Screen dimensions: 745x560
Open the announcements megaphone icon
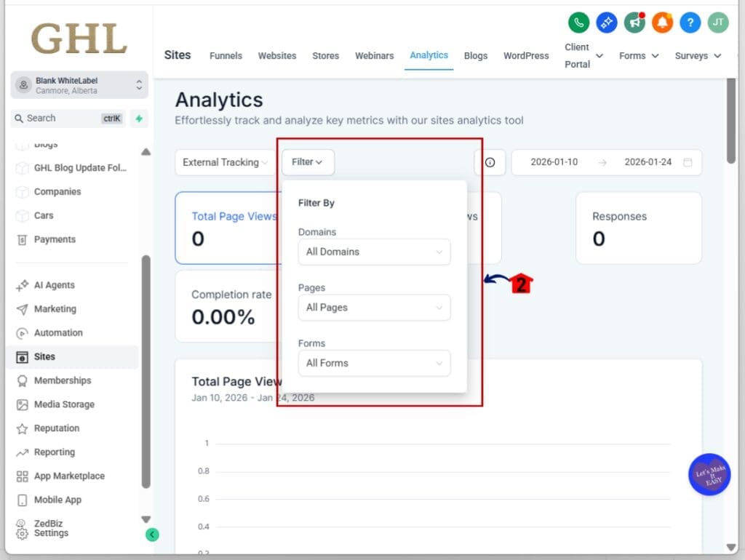click(x=634, y=23)
